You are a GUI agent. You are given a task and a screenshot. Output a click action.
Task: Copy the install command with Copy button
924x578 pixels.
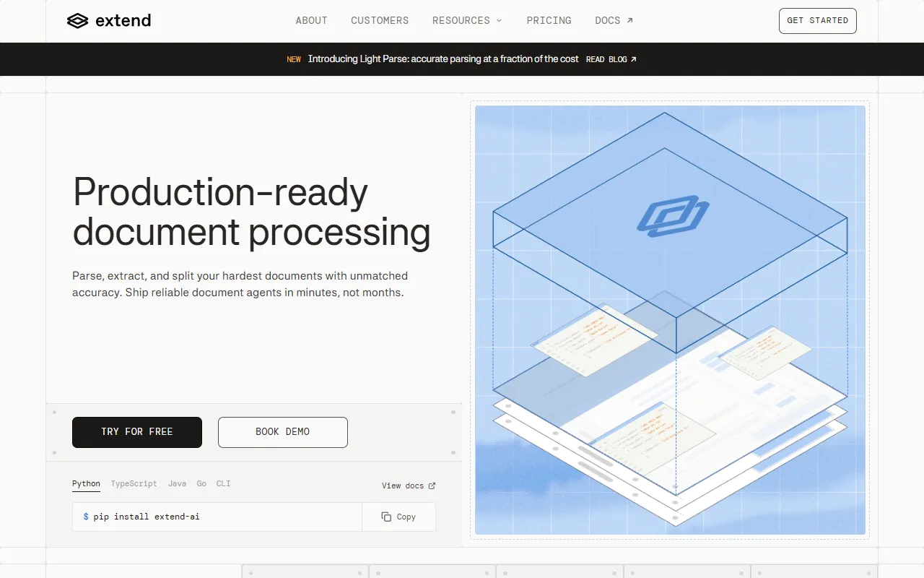tap(398, 517)
